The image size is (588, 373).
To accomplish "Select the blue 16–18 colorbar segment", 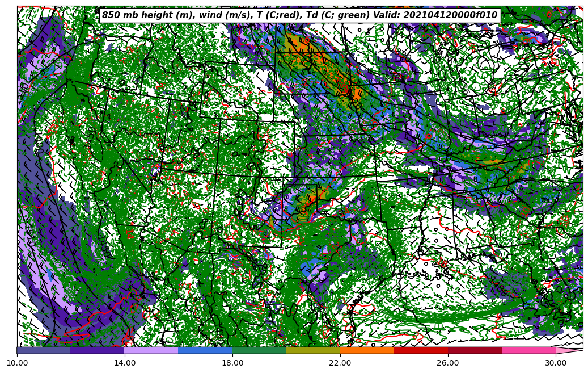I will click(x=205, y=350).
